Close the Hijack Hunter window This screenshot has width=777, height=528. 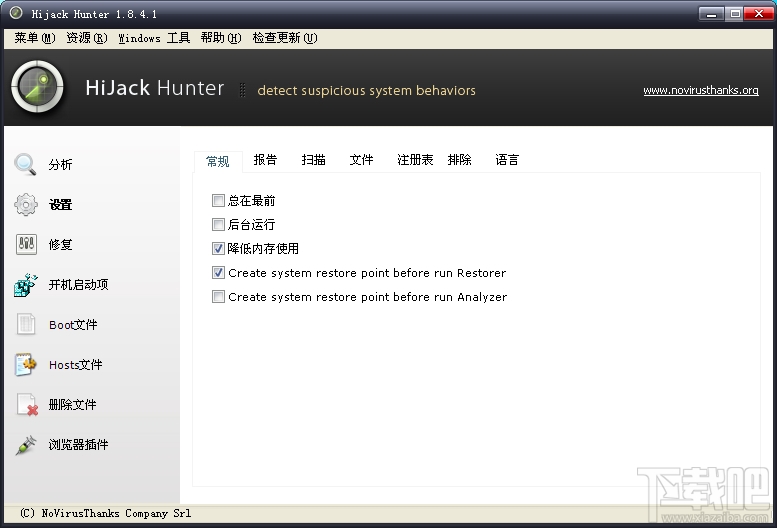pos(759,14)
